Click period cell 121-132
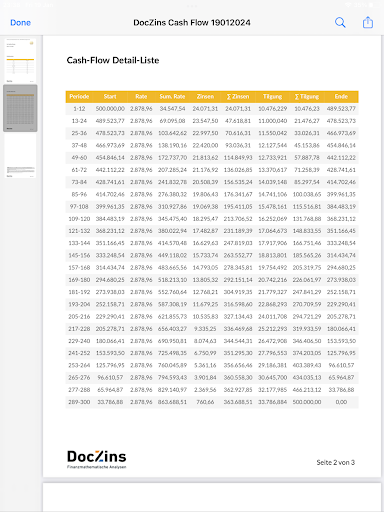This screenshot has width=384, height=512. pos(79,231)
